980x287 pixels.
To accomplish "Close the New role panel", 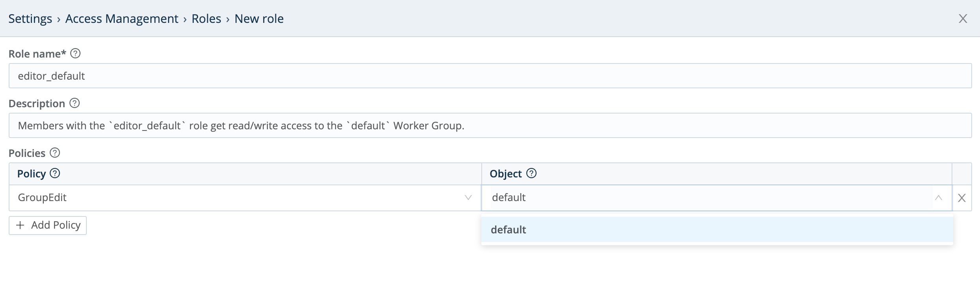I will click(x=963, y=18).
